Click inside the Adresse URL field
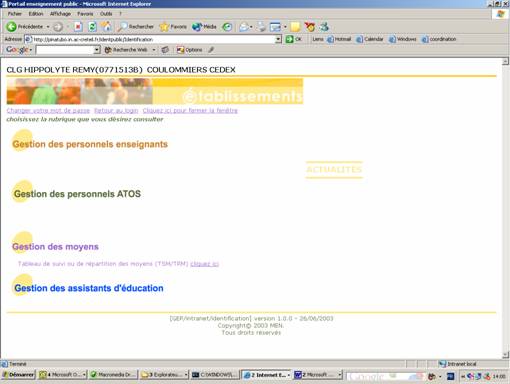 pyautogui.click(x=150, y=39)
